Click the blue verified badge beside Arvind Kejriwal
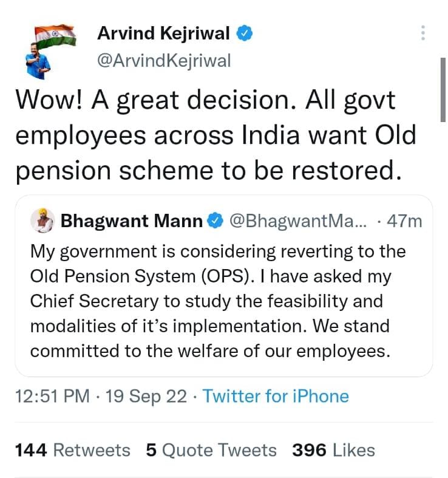 [x=245, y=33]
